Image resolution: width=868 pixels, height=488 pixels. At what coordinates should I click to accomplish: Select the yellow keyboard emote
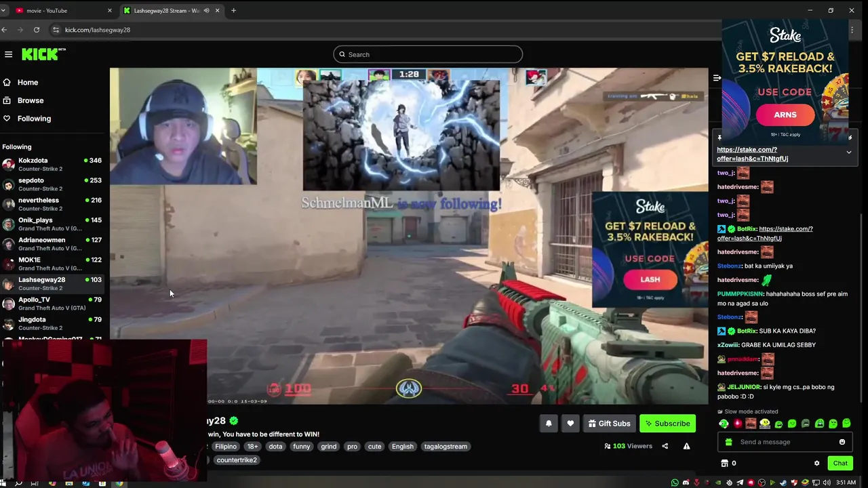coord(765,424)
